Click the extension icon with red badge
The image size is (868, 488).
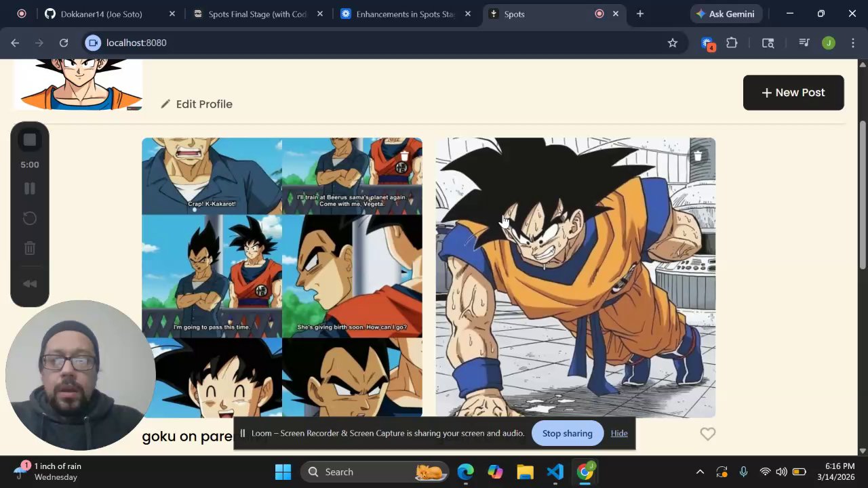[708, 43]
